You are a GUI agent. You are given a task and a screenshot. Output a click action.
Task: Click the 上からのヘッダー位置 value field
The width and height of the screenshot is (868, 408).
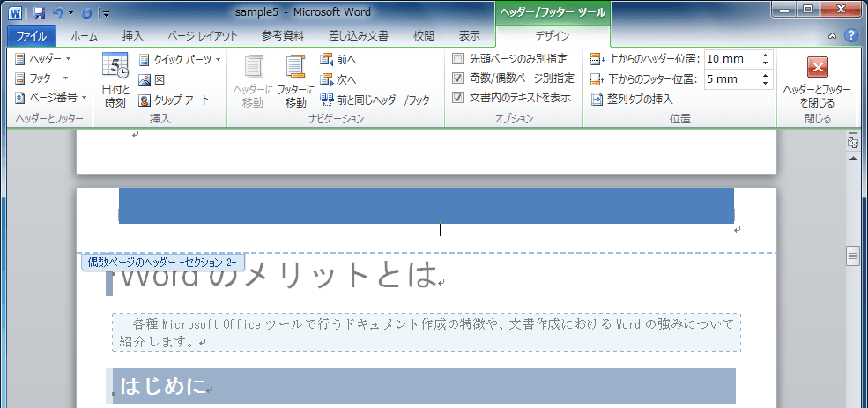[731, 59]
